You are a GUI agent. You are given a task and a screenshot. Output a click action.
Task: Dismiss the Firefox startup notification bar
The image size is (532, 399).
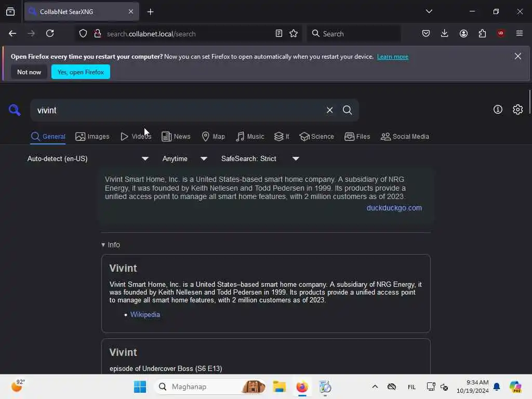(518, 56)
